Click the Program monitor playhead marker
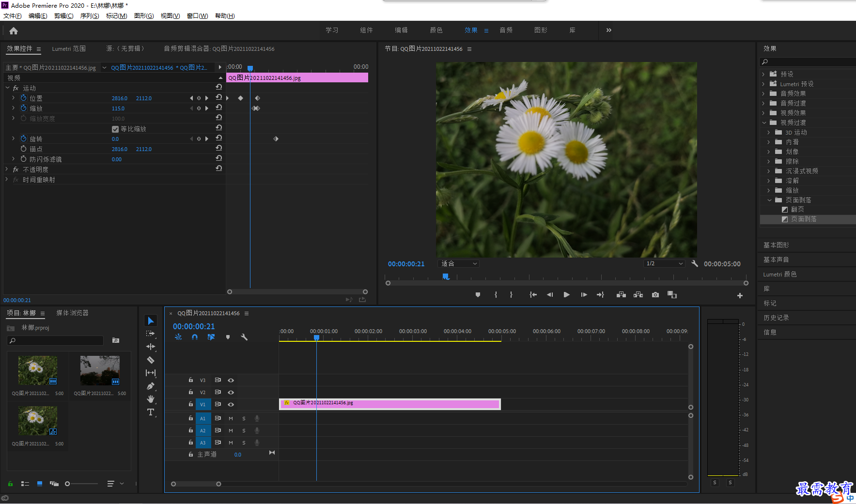 (x=446, y=276)
